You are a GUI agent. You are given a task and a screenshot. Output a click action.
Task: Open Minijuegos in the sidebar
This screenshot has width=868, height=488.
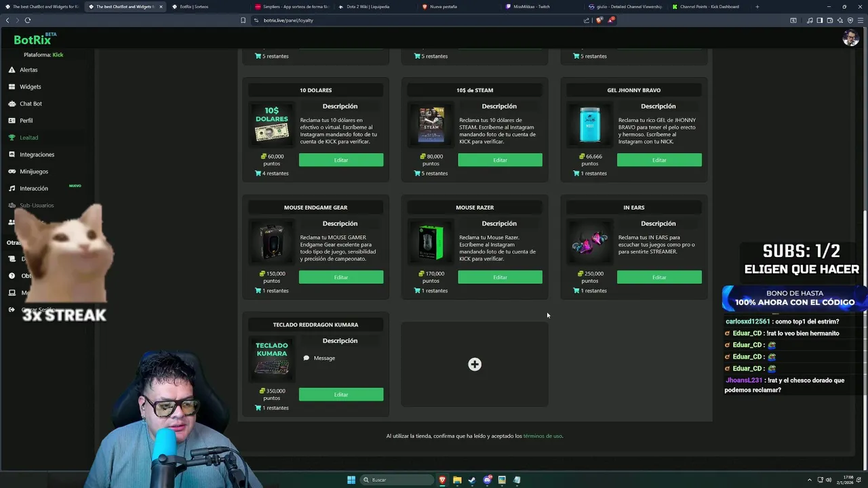point(34,171)
